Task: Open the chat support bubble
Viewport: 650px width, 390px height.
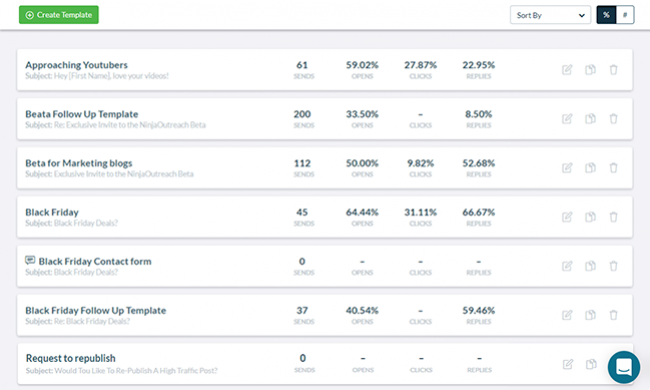Action: click(624, 367)
